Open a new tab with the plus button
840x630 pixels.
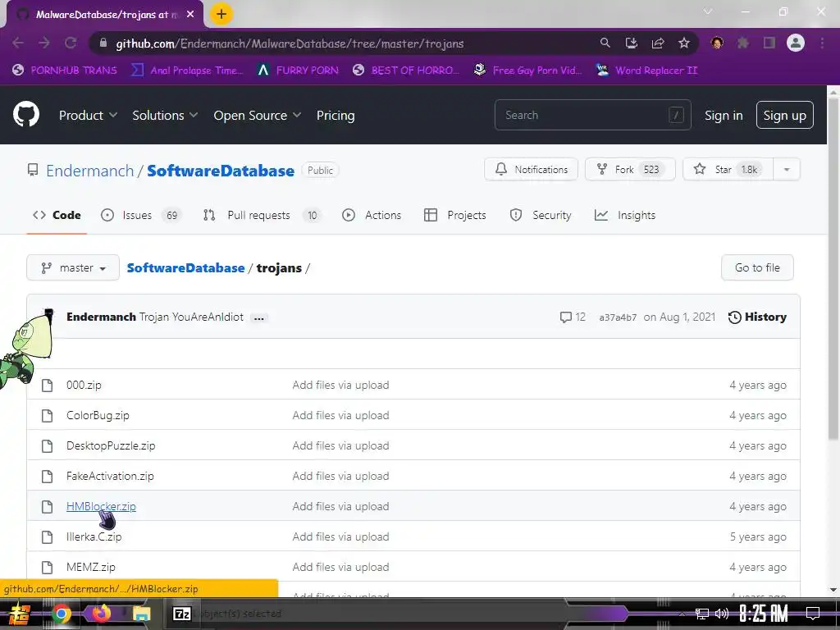pyautogui.click(x=221, y=14)
